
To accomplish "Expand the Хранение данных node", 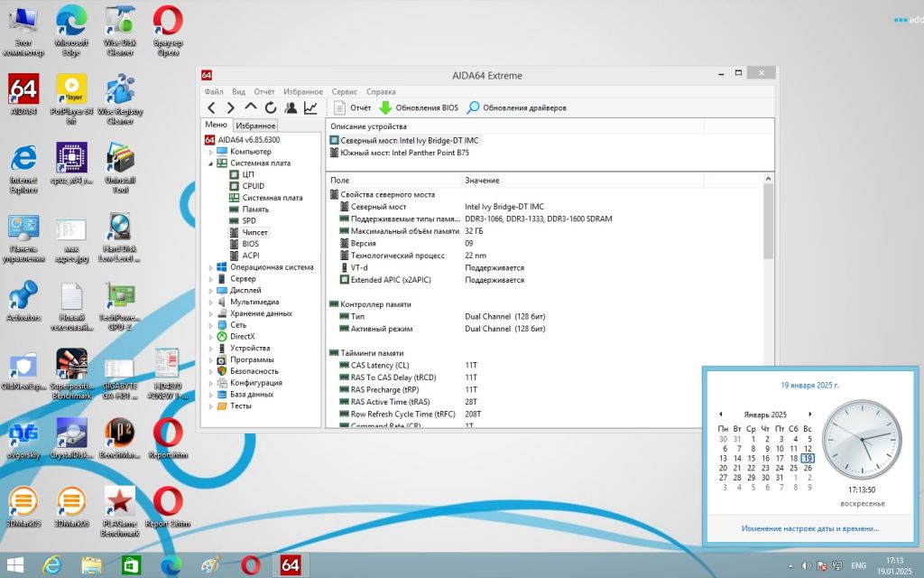I will point(210,313).
